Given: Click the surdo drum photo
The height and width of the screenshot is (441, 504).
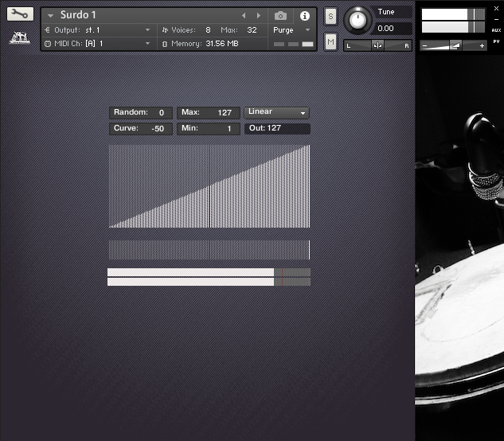Looking at the screenshot, I should tap(459, 248).
